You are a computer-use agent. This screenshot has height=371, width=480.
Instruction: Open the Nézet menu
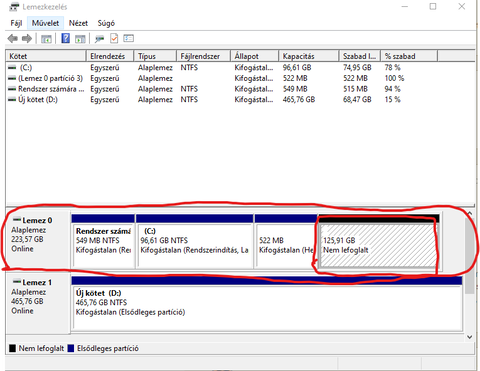[x=78, y=23]
